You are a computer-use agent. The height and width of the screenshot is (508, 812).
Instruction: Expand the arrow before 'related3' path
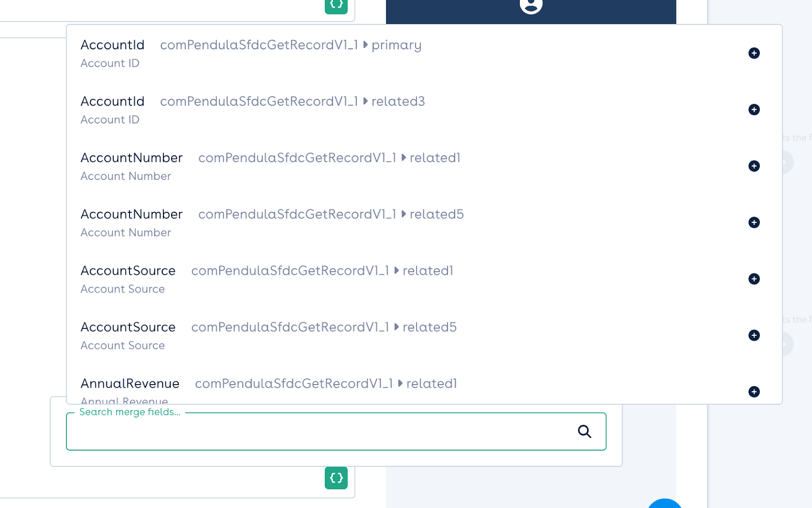365,101
